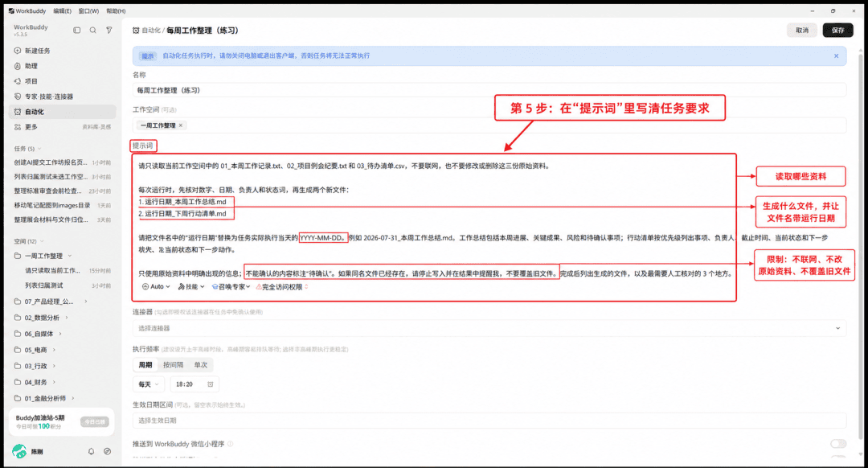The image size is (868, 468).
Task: Click the 保存 button
Action: click(x=837, y=31)
